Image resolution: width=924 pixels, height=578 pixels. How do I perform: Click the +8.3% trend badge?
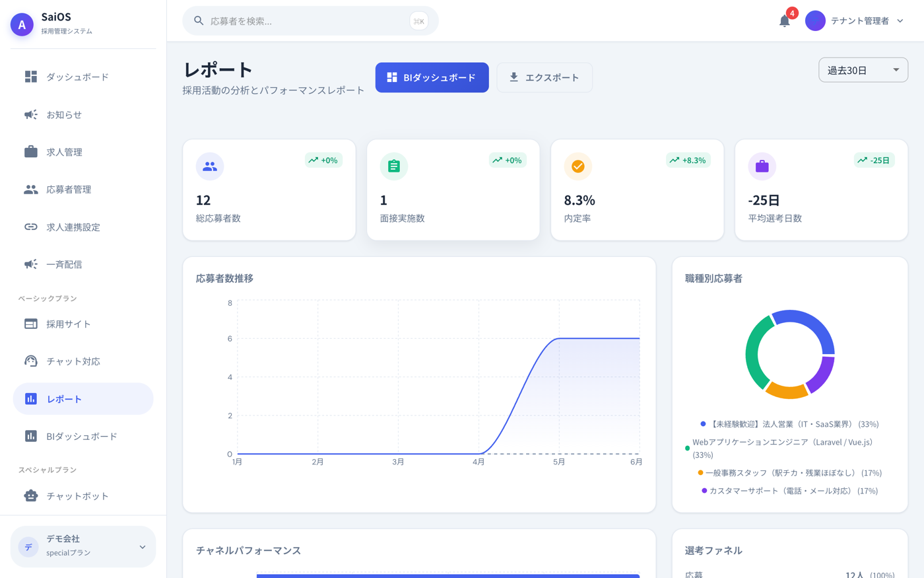click(x=688, y=160)
